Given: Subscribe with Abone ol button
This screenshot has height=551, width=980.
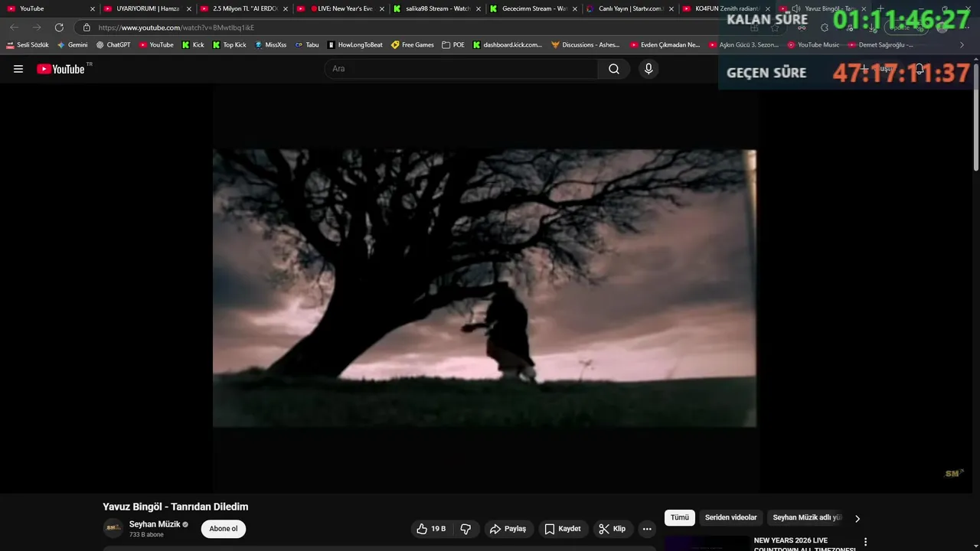Looking at the screenshot, I should [x=224, y=529].
